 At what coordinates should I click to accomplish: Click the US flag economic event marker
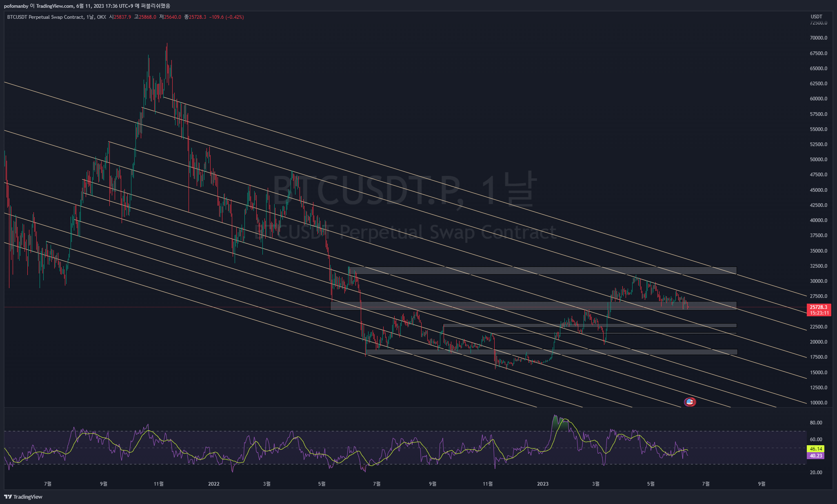[x=690, y=402]
